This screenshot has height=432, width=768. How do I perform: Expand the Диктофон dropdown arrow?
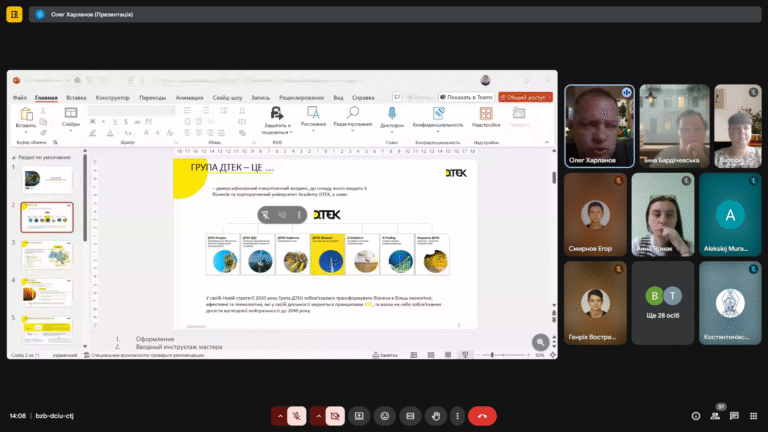click(392, 131)
